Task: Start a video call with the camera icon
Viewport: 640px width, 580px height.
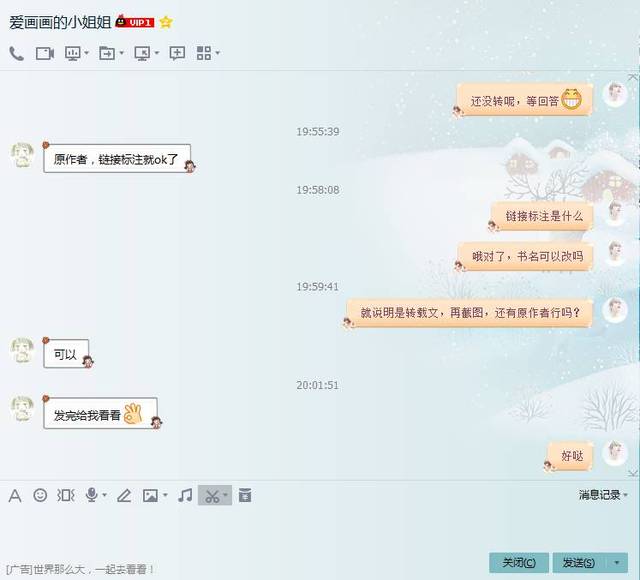Action: 44,53
